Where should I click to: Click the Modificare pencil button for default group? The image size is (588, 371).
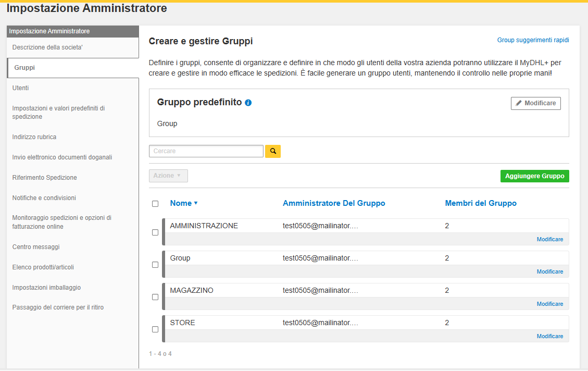tap(535, 103)
